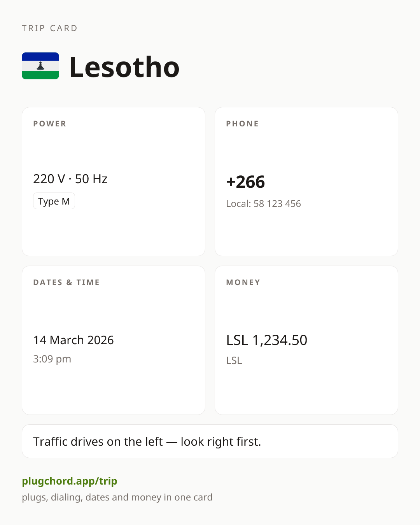Select the Lesotho country heading
Viewport: 420px width, 525px height.
click(124, 67)
